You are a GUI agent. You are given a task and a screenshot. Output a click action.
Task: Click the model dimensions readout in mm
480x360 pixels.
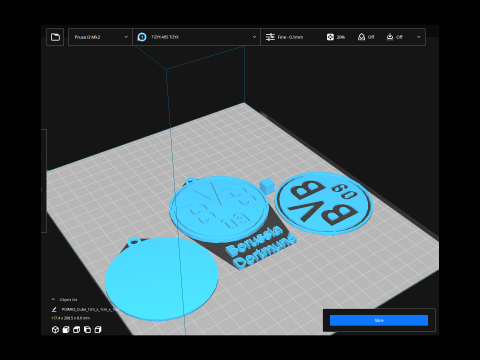click(x=70, y=318)
